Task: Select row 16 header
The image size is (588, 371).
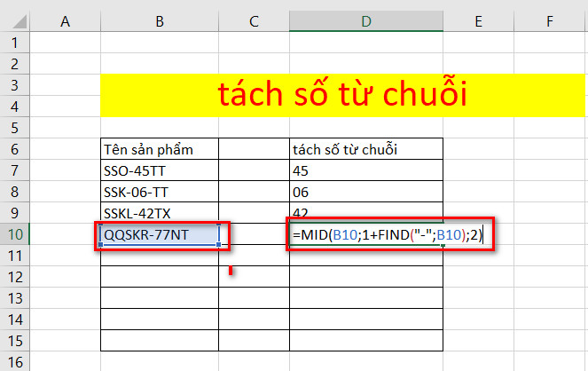Action: (x=14, y=361)
